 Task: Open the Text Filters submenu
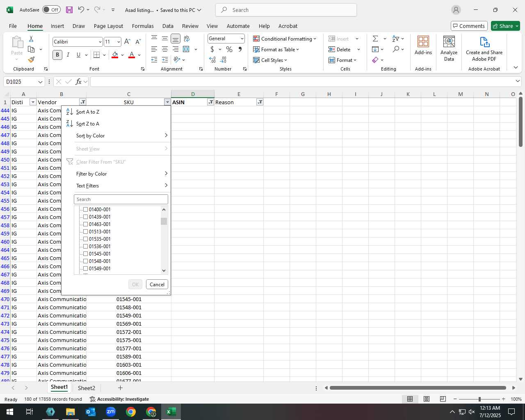116,186
